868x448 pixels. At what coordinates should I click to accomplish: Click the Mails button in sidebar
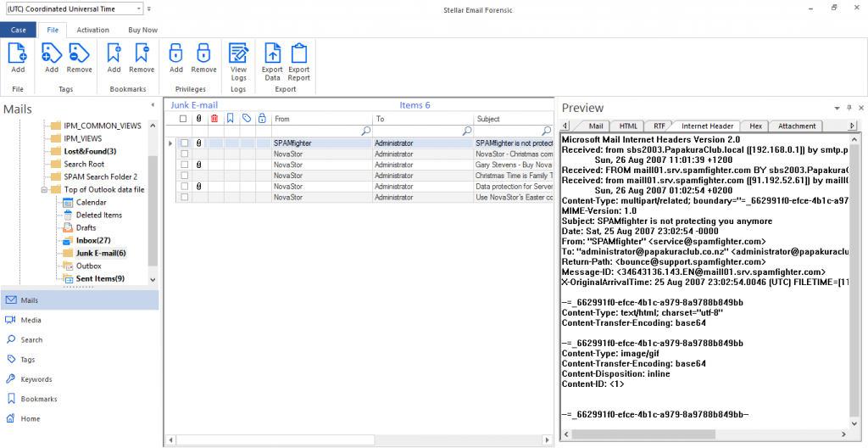click(79, 300)
